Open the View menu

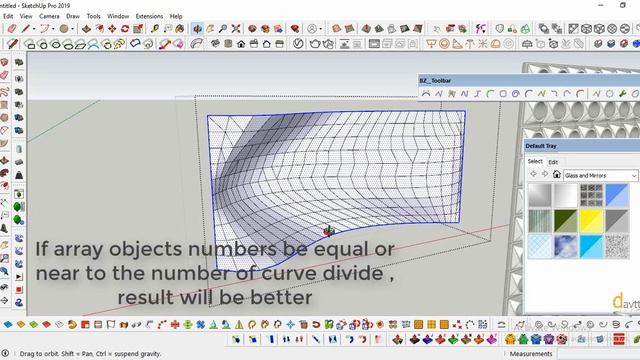(x=26, y=16)
